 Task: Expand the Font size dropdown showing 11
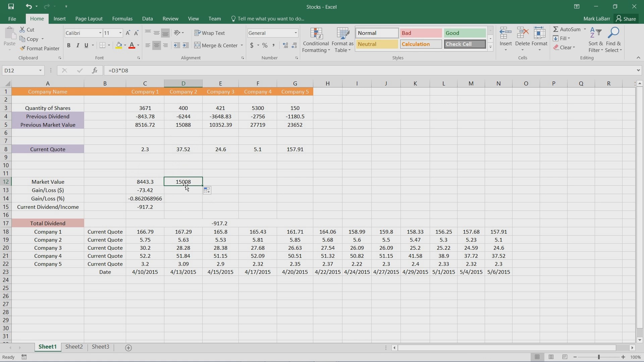pos(120,33)
